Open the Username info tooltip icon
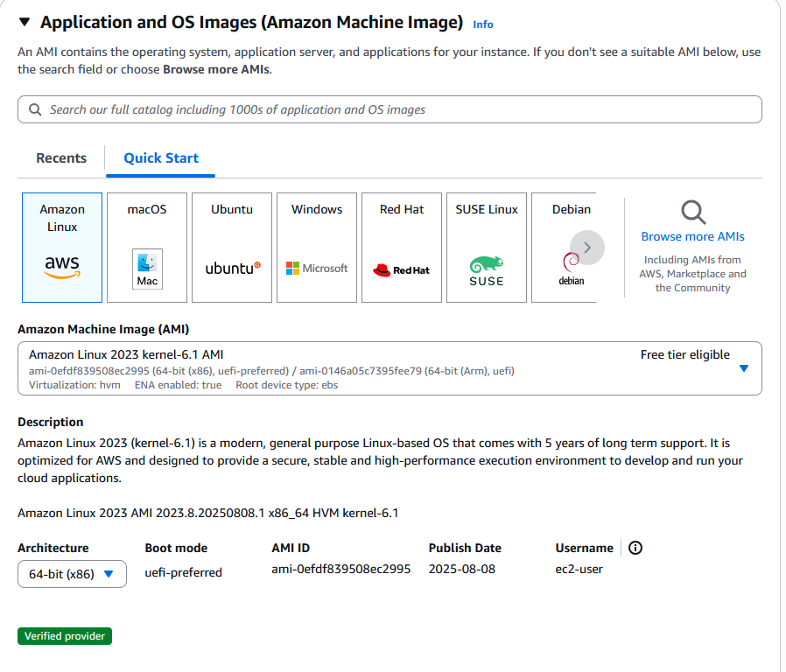 (x=635, y=548)
